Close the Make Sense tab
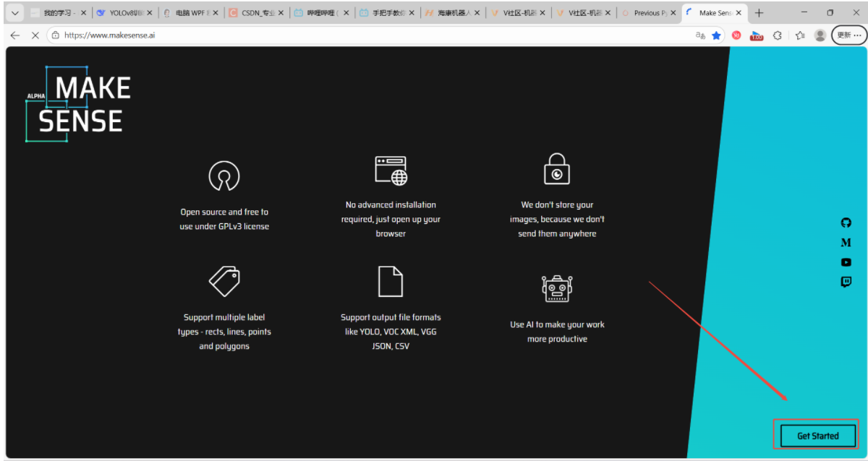Image resolution: width=868 pixels, height=461 pixels. coord(739,13)
